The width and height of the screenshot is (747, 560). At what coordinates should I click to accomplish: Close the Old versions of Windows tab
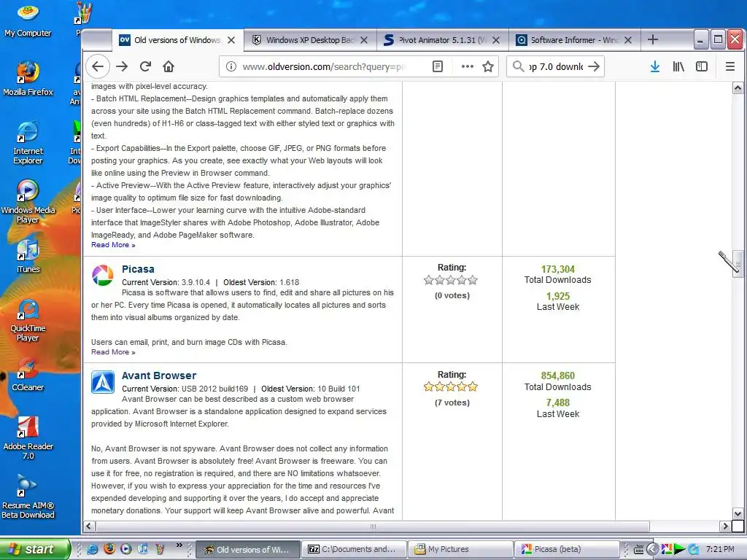(x=231, y=40)
